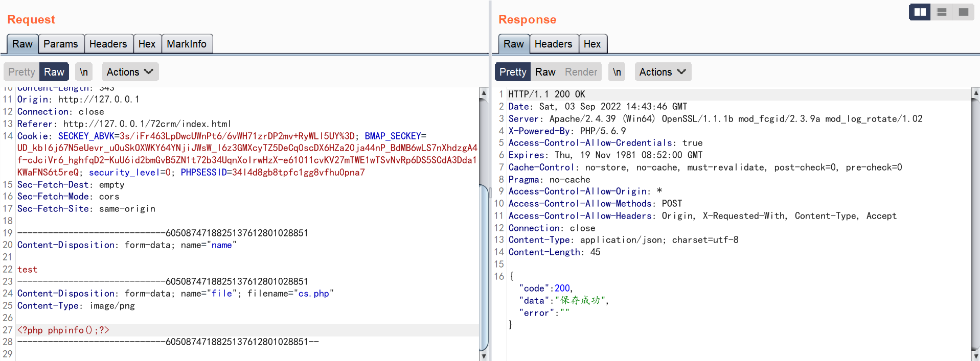Click the Sec-Fetch-Site: same-origin header
Screen dimensions: 980x361
click(86, 209)
